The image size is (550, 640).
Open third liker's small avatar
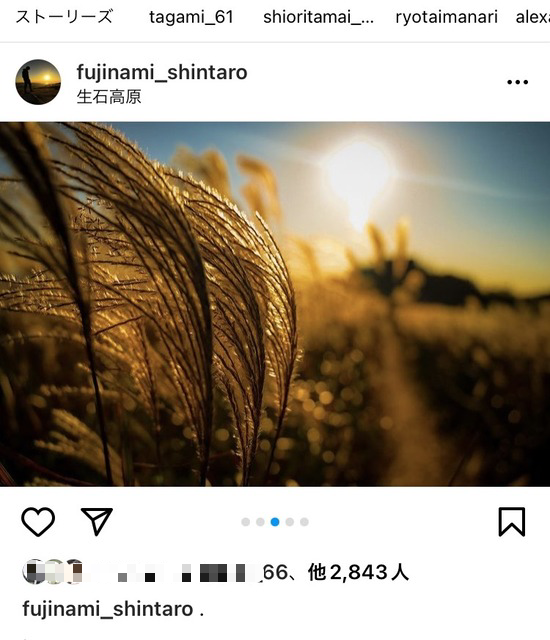[75, 571]
